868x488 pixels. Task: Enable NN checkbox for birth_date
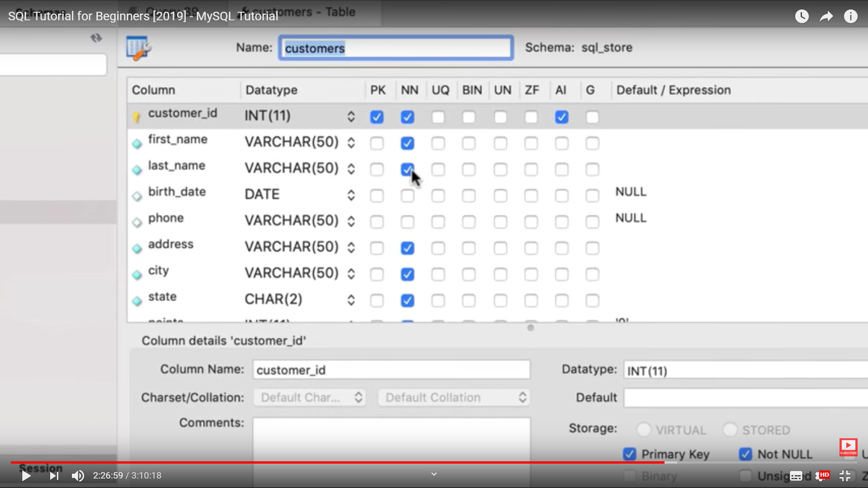pyautogui.click(x=407, y=196)
